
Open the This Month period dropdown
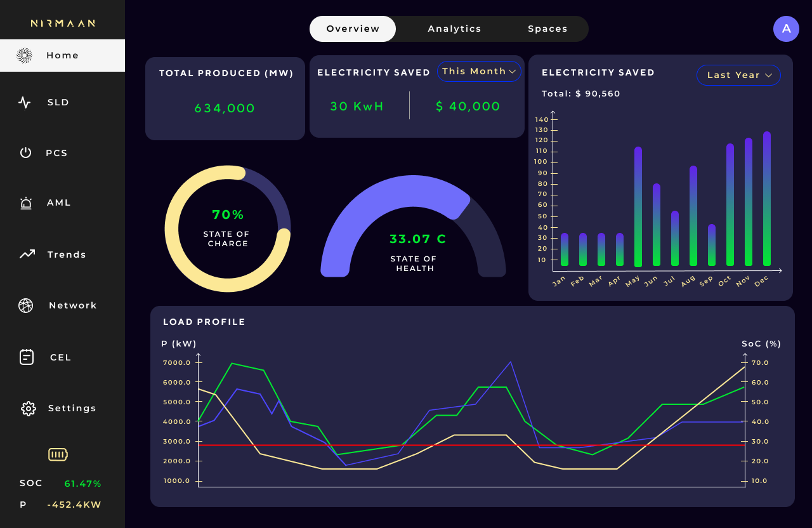479,71
